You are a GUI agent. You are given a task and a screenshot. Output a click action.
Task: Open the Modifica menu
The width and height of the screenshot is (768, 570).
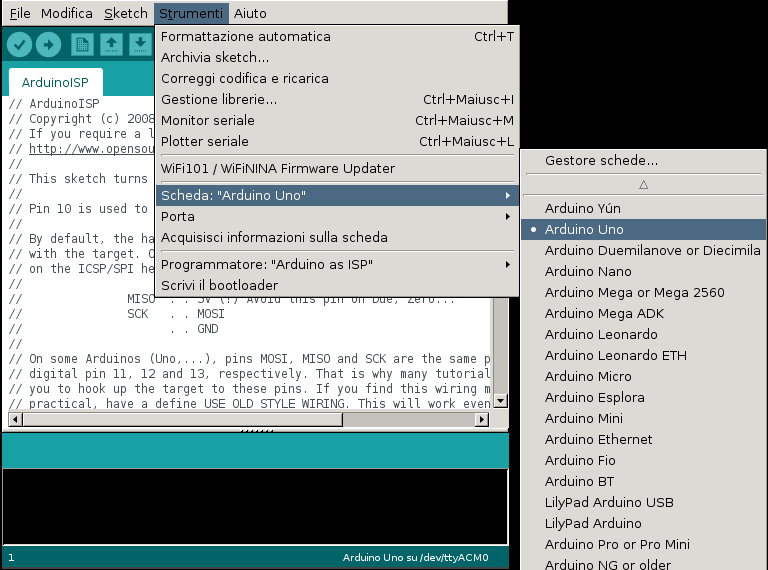point(67,13)
